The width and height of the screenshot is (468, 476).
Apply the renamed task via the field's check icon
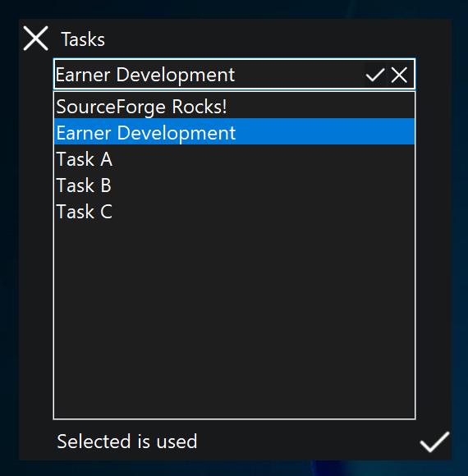[x=375, y=75]
